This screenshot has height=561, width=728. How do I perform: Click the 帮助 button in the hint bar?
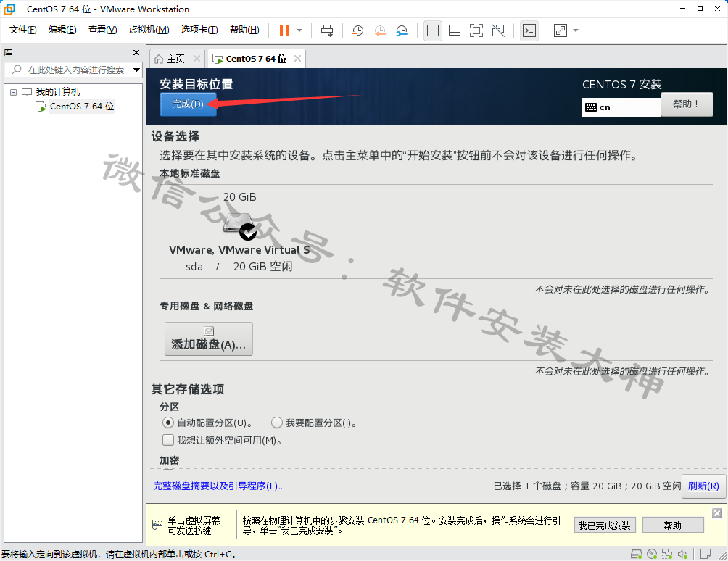[673, 525]
